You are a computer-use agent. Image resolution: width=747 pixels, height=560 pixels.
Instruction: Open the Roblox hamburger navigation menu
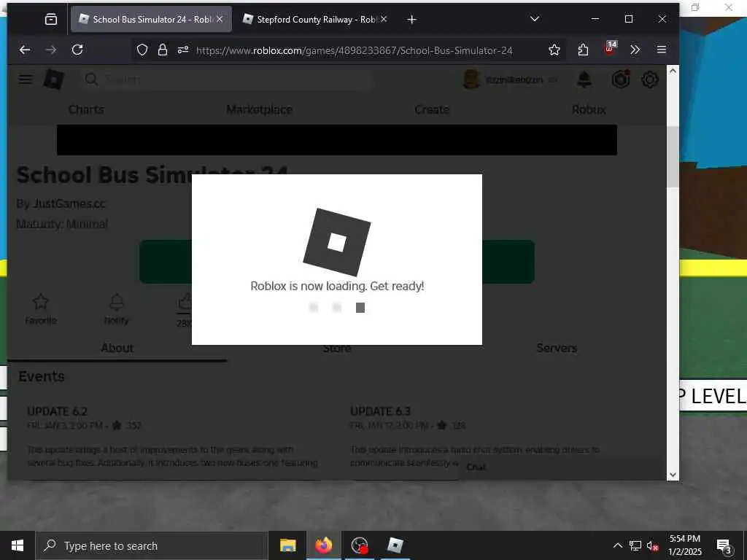coord(26,79)
